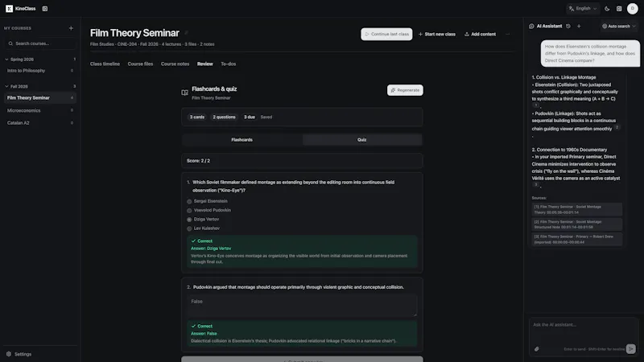The image size is (644, 362).
Task: Click the Flashcards & quiz book icon
Action: coord(185,93)
